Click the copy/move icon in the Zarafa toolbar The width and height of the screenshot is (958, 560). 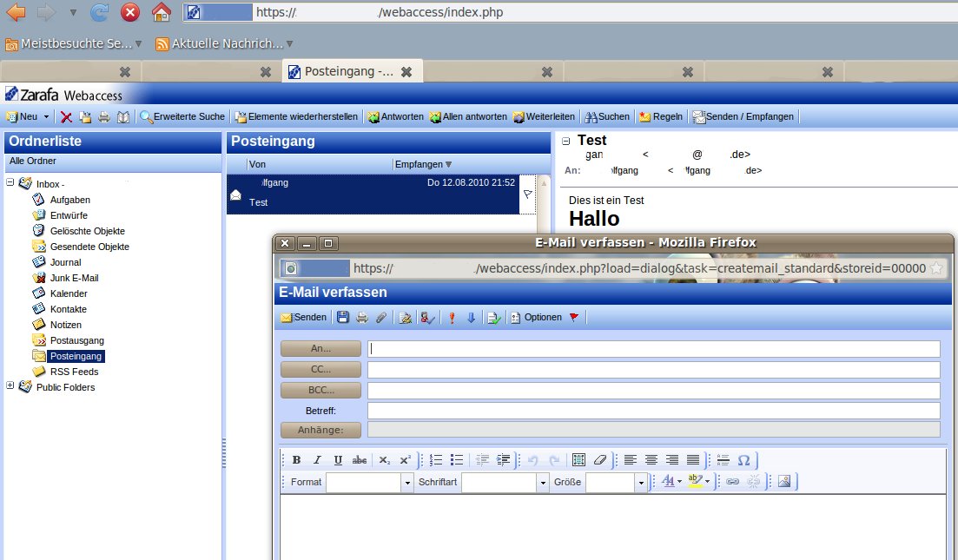click(85, 117)
